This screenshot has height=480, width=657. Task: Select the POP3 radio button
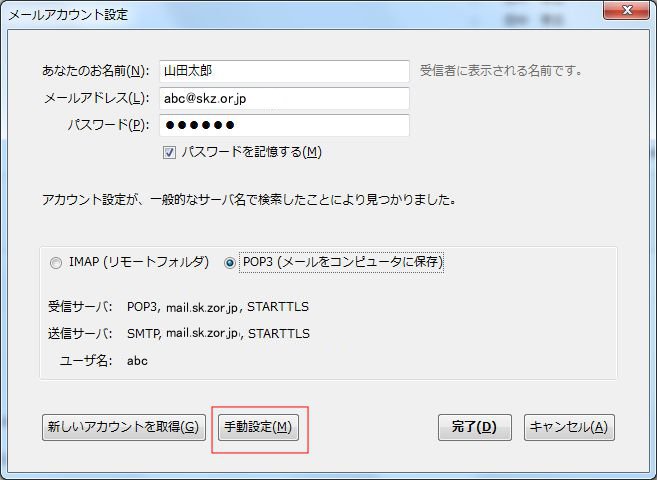tap(230, 263)
